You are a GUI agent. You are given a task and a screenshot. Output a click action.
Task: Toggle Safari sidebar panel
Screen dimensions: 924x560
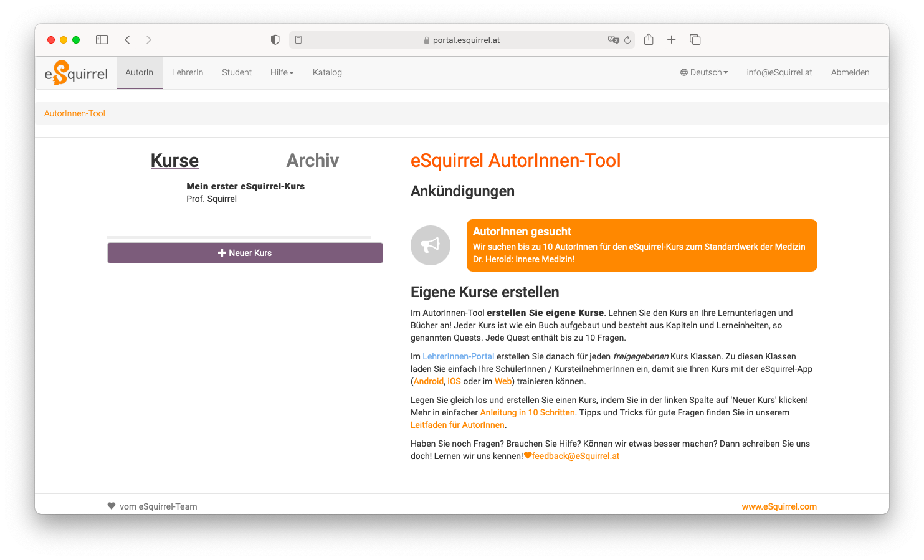(102, 40)
